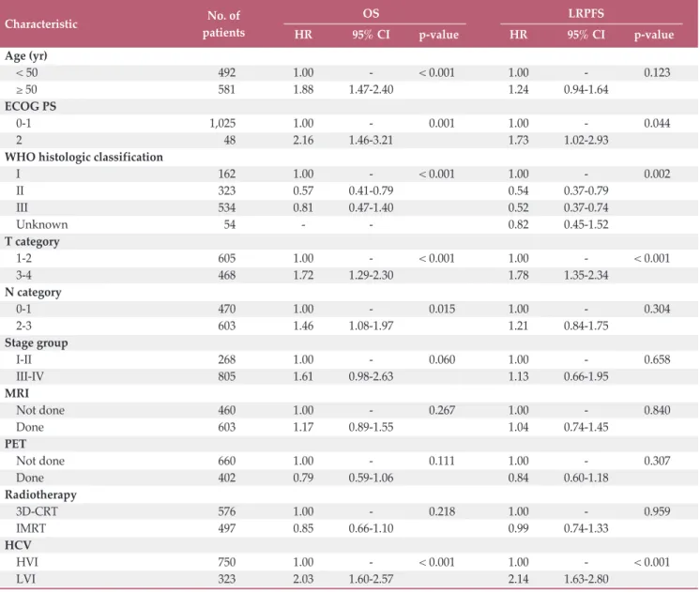
Task: Select the 'T category' section label
Action: point(32,241)
